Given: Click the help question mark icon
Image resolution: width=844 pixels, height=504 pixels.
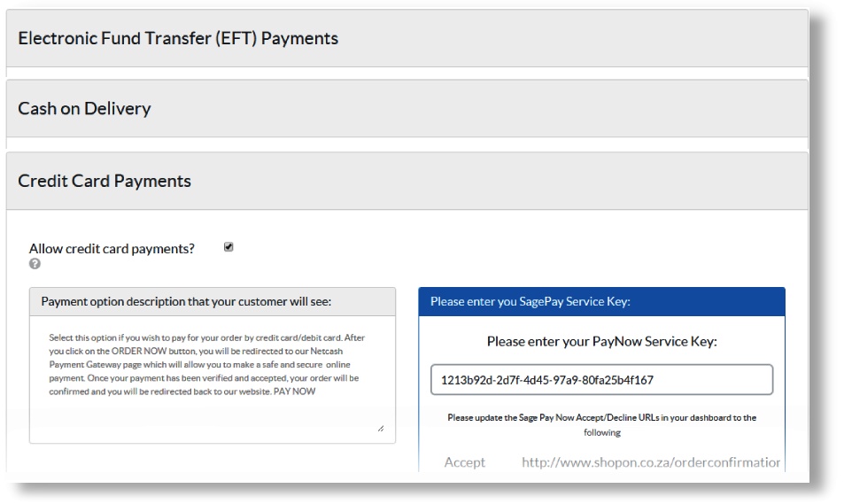Looking at the screenshot, I should click(x=35, y=264).
